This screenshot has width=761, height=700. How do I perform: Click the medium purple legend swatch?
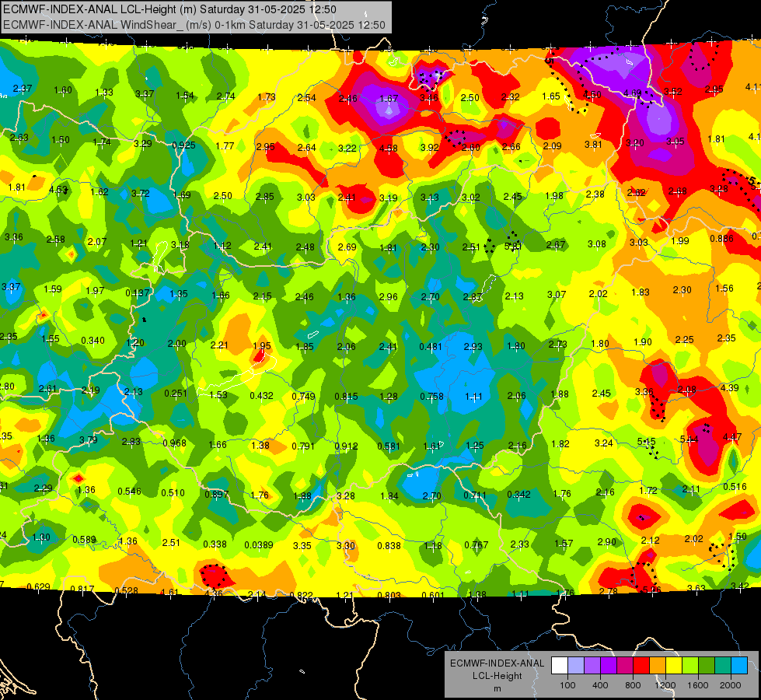click(x=592, y=666)
